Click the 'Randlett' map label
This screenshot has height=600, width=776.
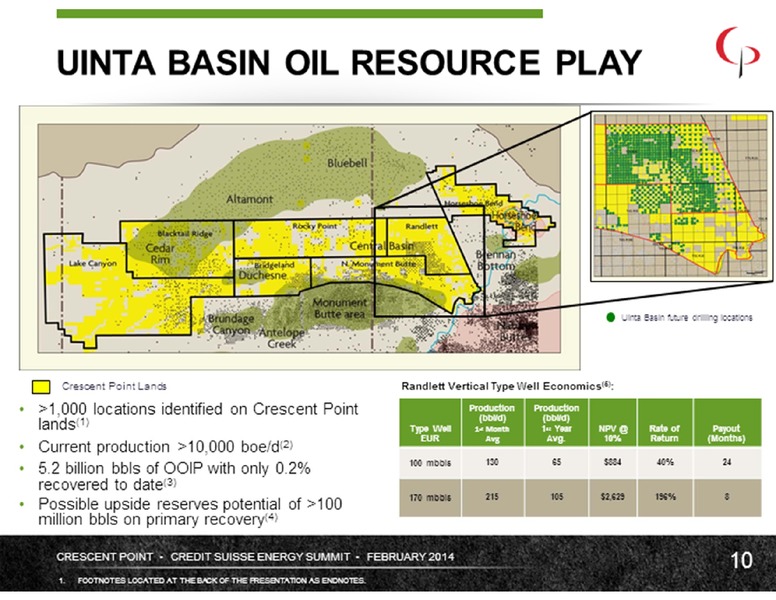pos(422,226)
